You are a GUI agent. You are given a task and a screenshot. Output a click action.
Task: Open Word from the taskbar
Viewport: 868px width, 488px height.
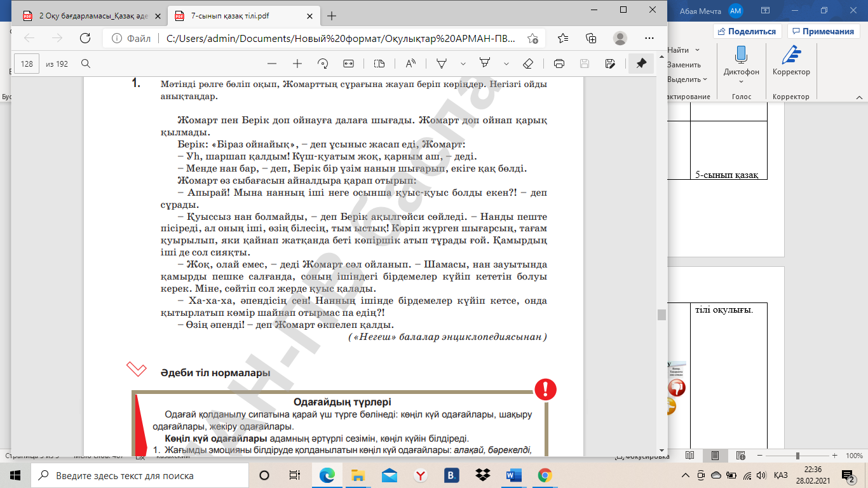click(x=513, y=475)
